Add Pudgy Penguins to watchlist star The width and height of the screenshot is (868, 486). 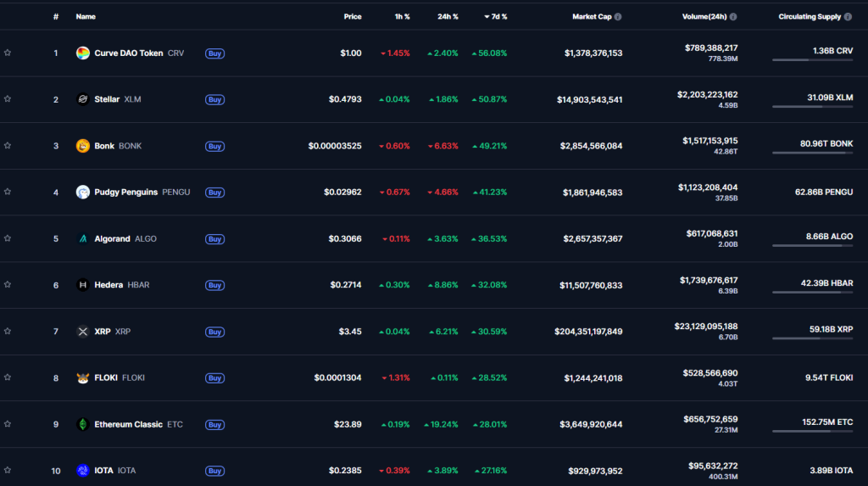pyautogui.click(x=8, y=191)
